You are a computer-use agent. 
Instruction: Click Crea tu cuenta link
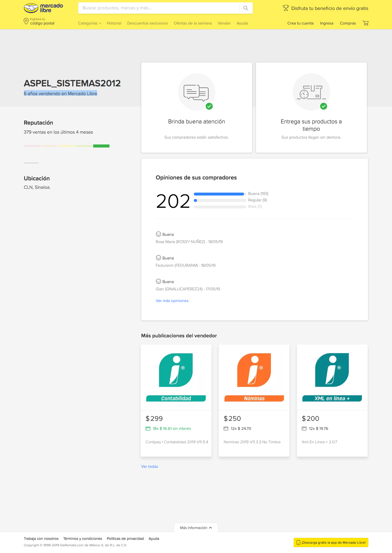(x=300, y=23)
